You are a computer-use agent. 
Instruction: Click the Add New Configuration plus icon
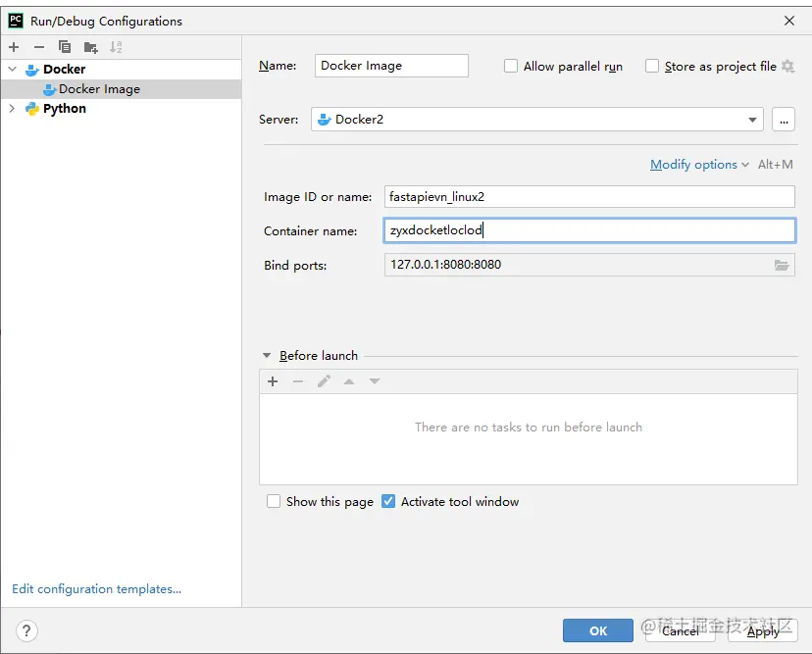pyautogui.click(x=14, y=47)
